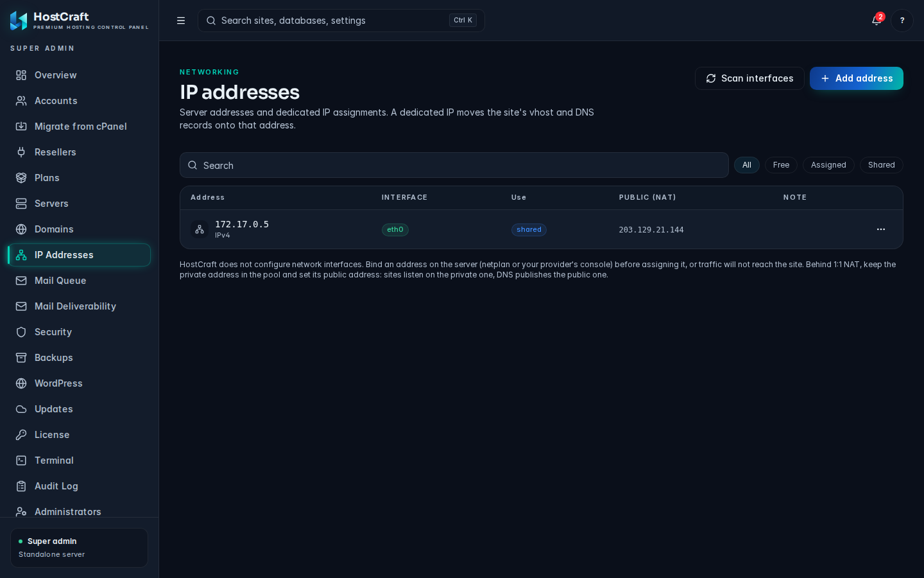
Task: Open Super admin standalone server card
Action: (79, 548)
